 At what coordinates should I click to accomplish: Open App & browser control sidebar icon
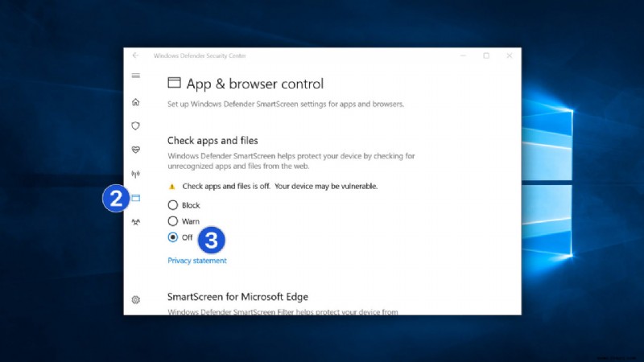click(136, 198)
